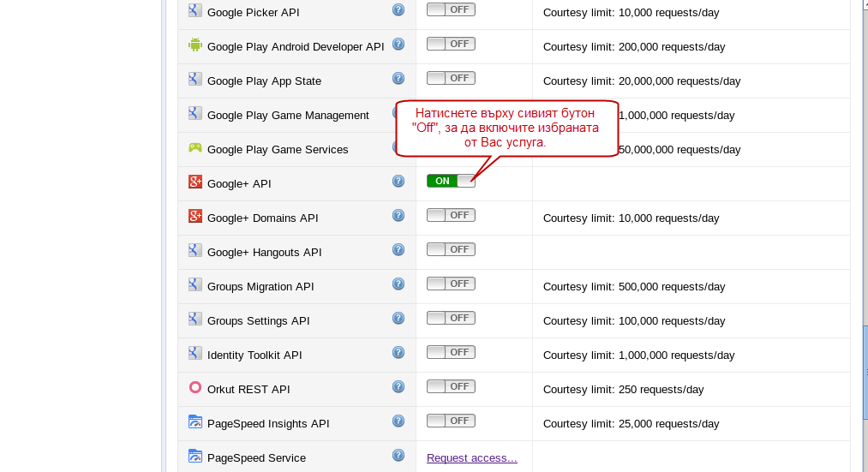
Task: Click help icon for Groups Migration API
Action: tap(398, 284)
